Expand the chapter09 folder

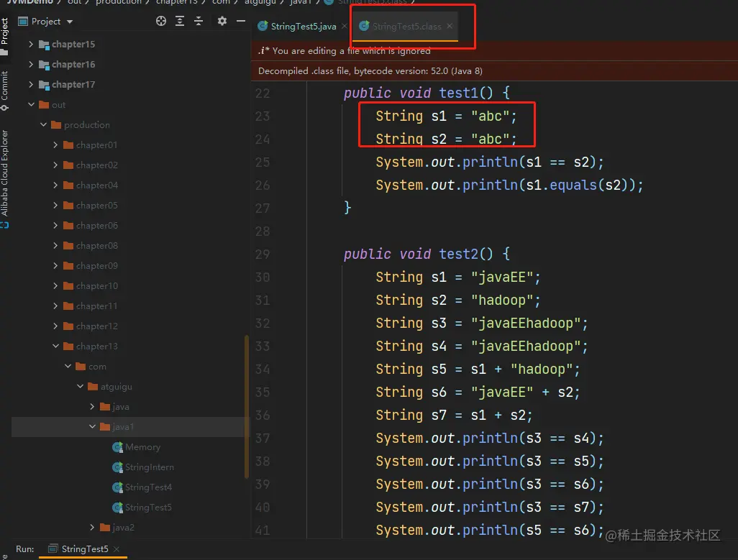click(55, 266)
